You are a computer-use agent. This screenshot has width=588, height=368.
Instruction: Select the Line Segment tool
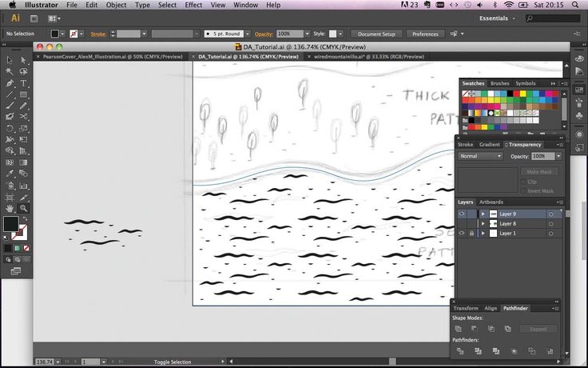tap(10, 94)
